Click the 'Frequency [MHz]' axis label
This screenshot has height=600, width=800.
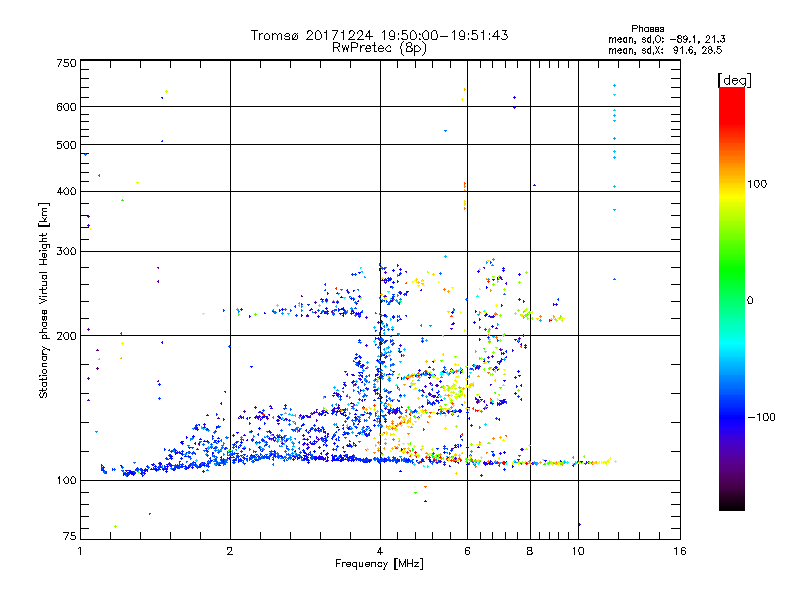click(x=379, y=564)
